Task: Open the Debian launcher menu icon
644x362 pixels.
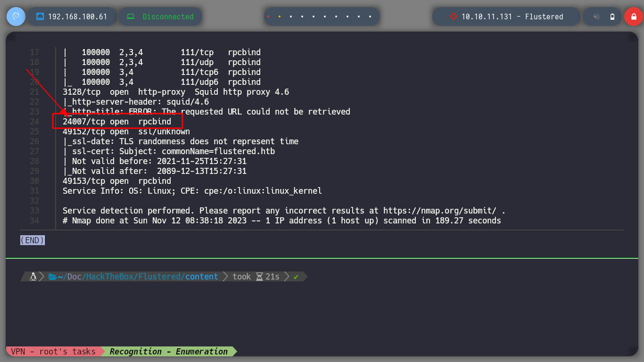Action: click(16, 16)
